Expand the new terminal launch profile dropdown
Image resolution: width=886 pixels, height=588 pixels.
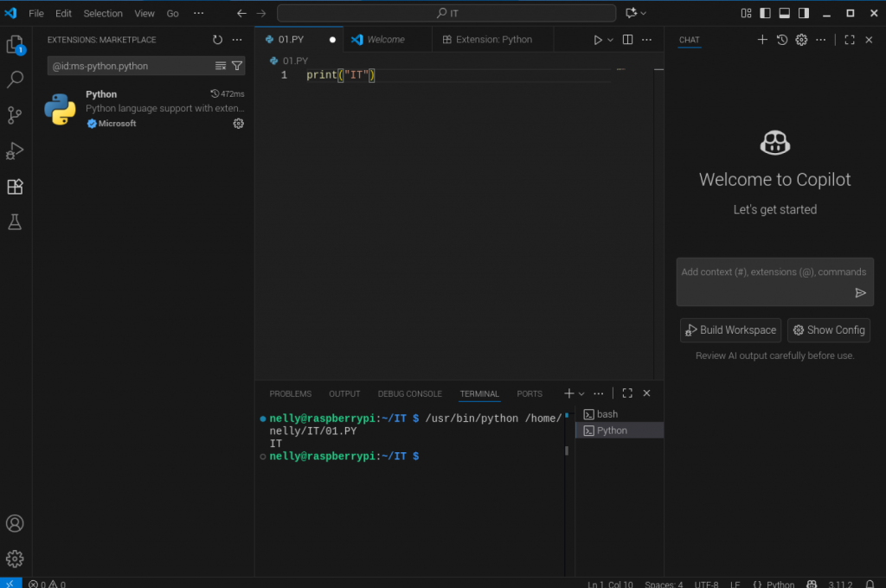click(581, 393)
